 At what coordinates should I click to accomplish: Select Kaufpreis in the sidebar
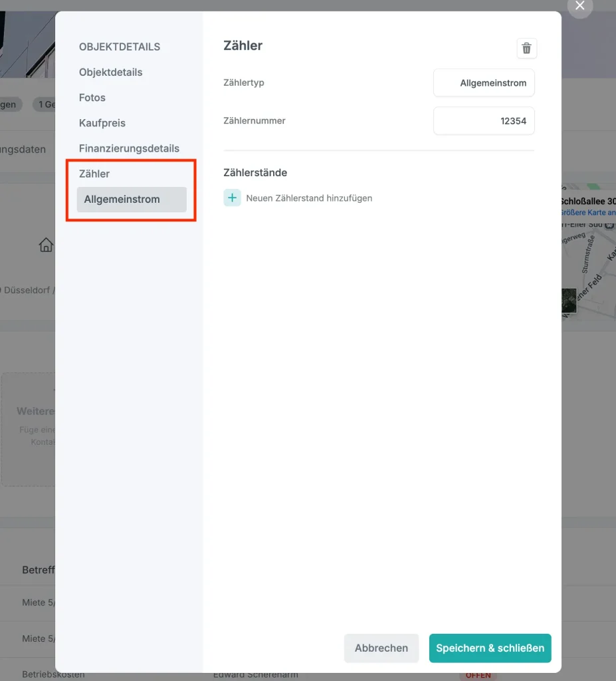tap(102, 123)
